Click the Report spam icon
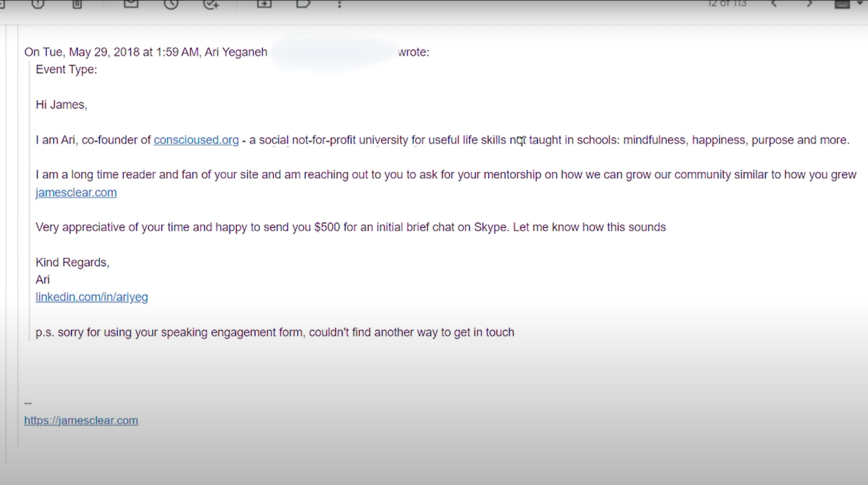 click(38, 3)
